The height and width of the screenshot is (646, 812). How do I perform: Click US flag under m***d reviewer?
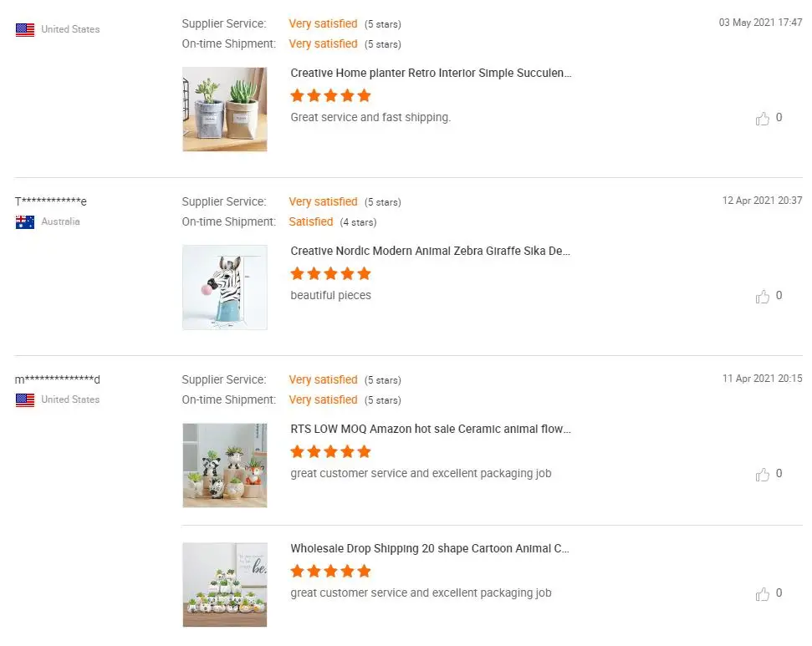tap(25, 399)
